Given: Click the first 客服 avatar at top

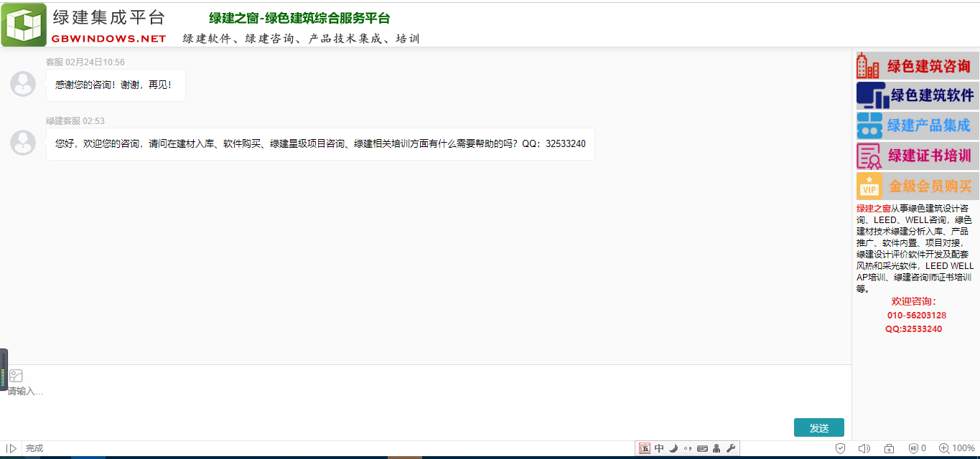Looking at the screenshot, I should click(23, 84).
